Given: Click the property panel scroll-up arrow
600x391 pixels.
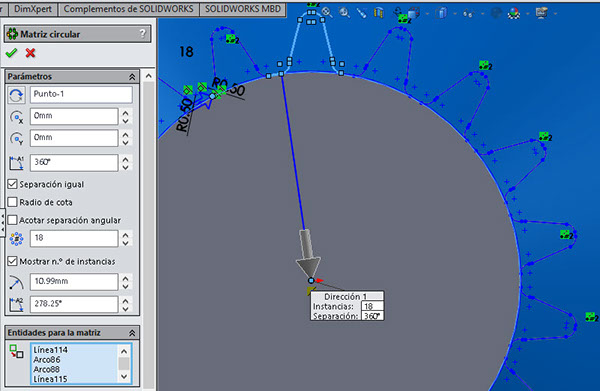Looking at the screenshot, I should click(x=148, y=76).
